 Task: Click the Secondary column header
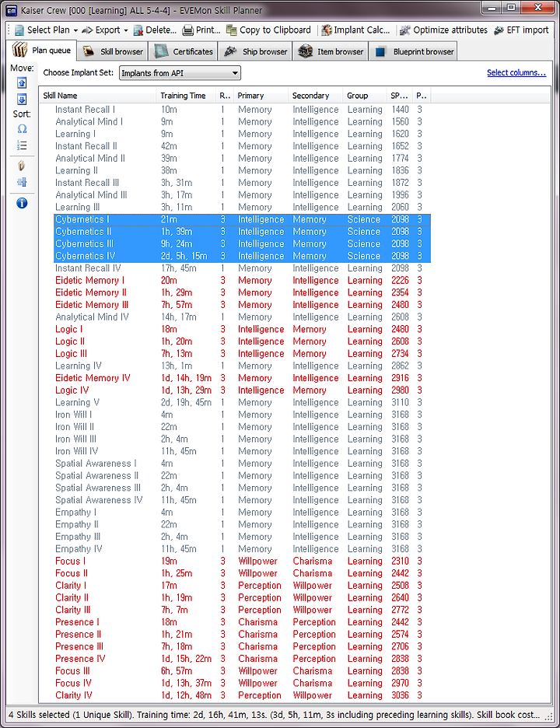(315, 96)
